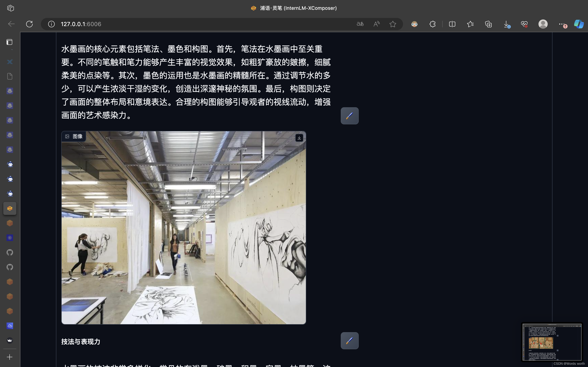Refresh the current page

coord(29,24)
